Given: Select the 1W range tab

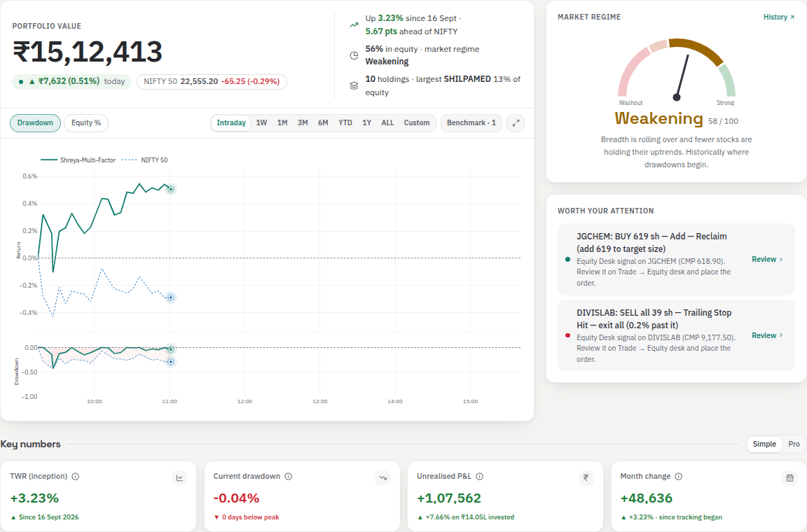Looking at the screenshot, I should click(261, 123).
